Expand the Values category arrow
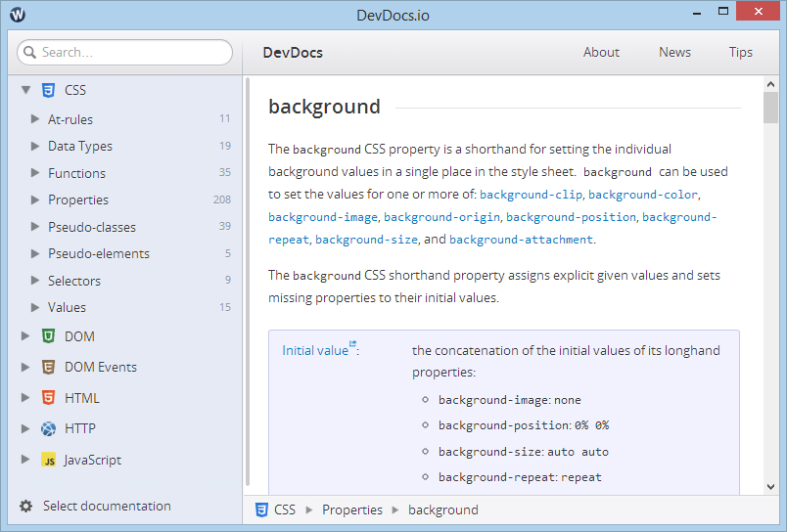 (35, 307)
